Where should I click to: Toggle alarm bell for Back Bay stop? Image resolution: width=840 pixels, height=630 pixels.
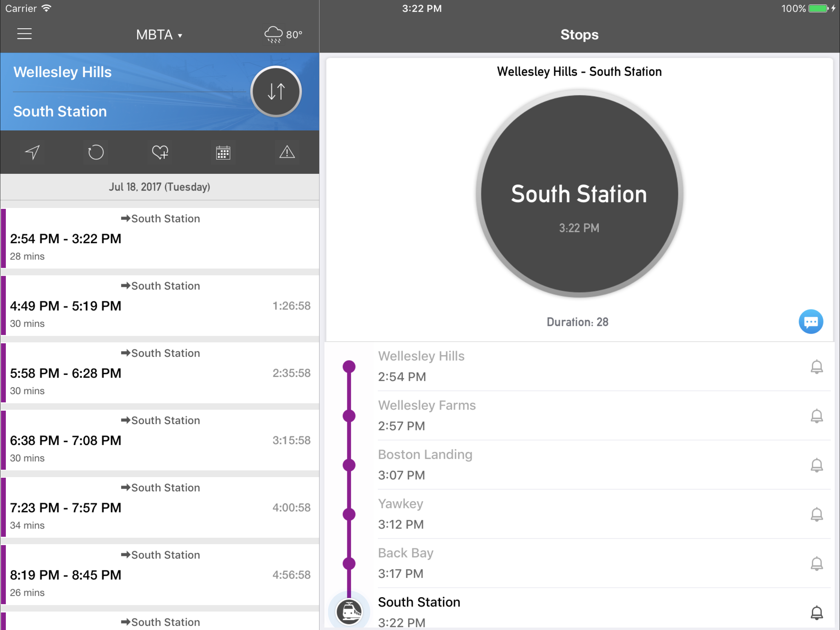pos(816,564)
